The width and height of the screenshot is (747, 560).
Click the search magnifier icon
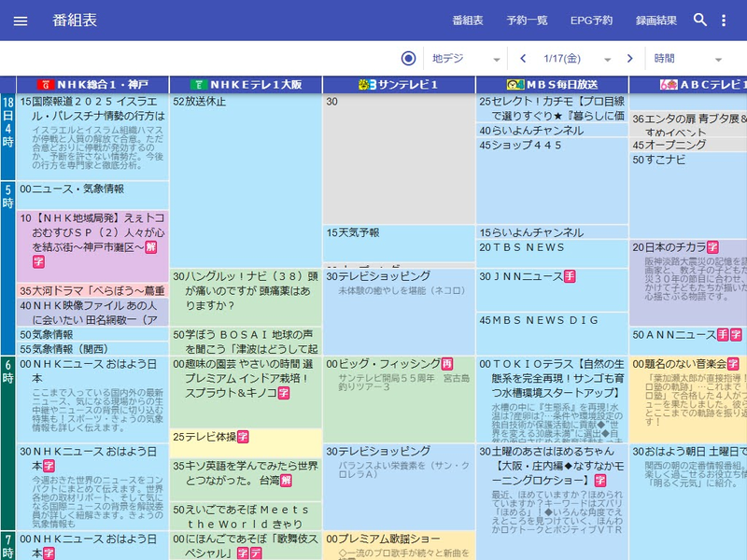[699, 21]
